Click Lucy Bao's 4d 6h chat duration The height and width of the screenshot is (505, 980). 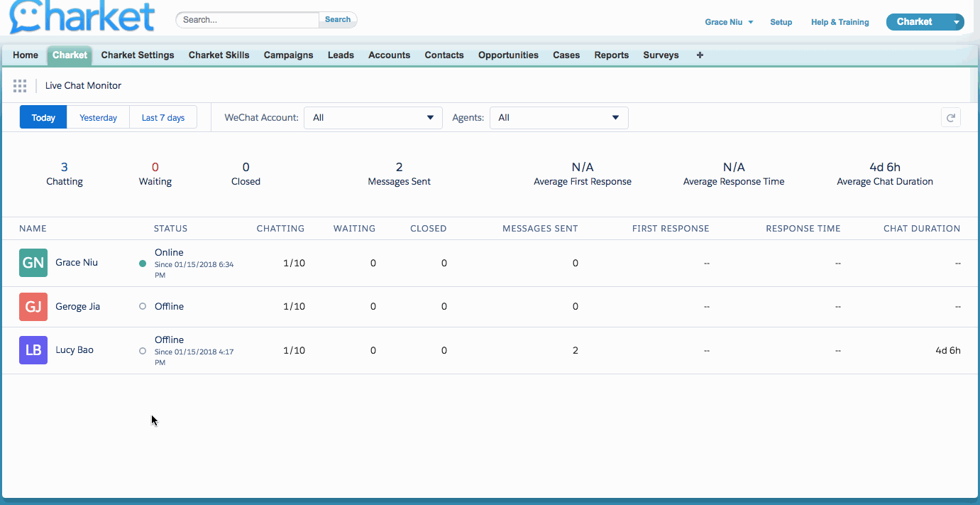tap(948, 350)
